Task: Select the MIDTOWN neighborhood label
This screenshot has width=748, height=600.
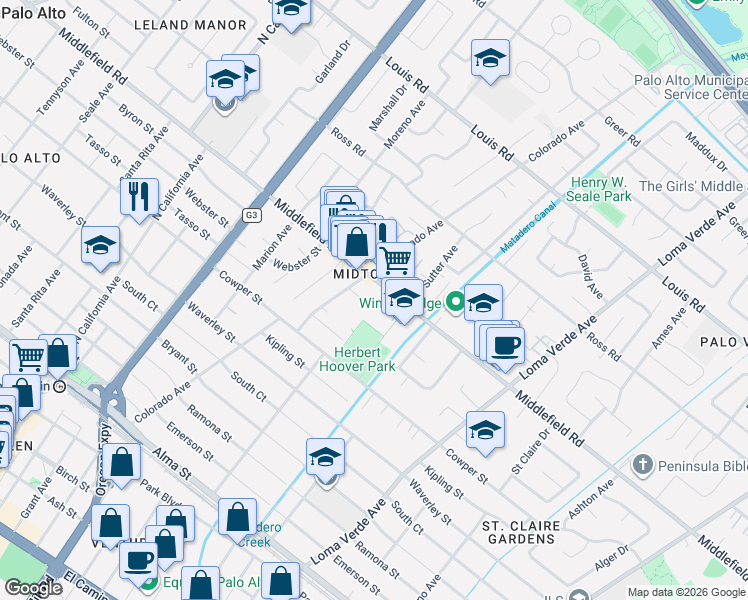Action: pyautogui.click(x=356, y=274)
